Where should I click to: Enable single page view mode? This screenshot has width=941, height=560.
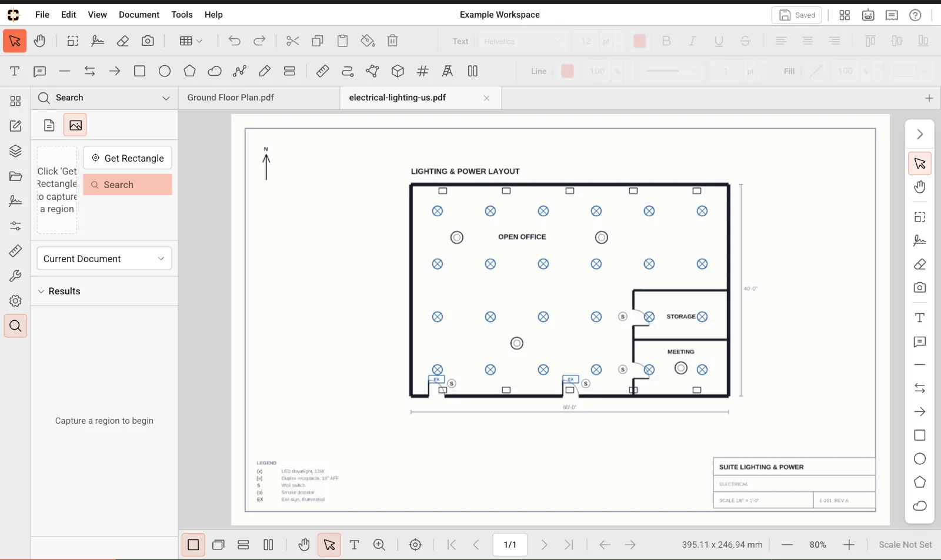click(193, 545)
